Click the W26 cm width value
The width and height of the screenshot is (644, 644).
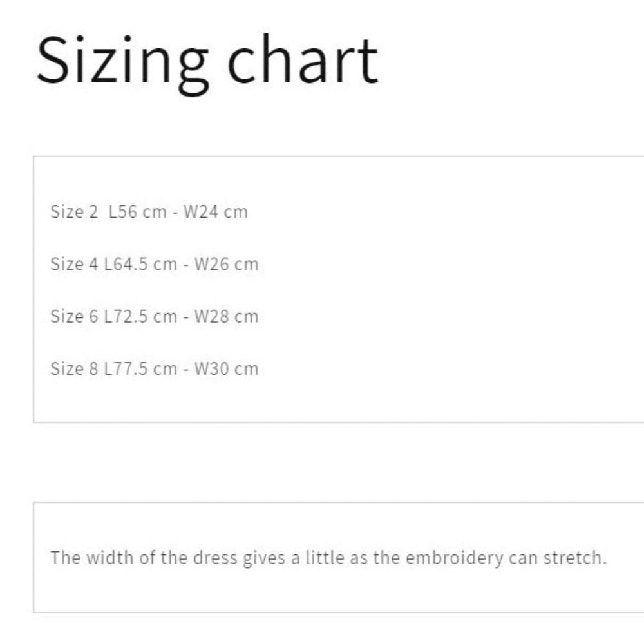[x=225, y=264]
